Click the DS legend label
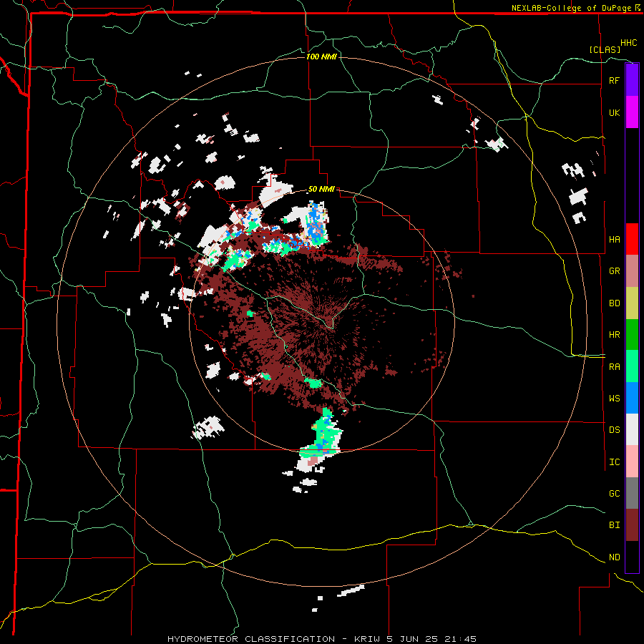 click(614, 430)
